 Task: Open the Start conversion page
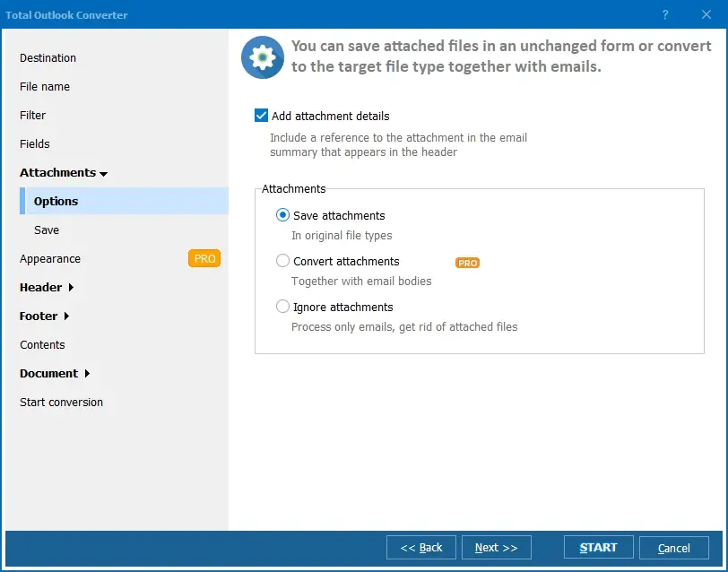click(x=61, y=402)
